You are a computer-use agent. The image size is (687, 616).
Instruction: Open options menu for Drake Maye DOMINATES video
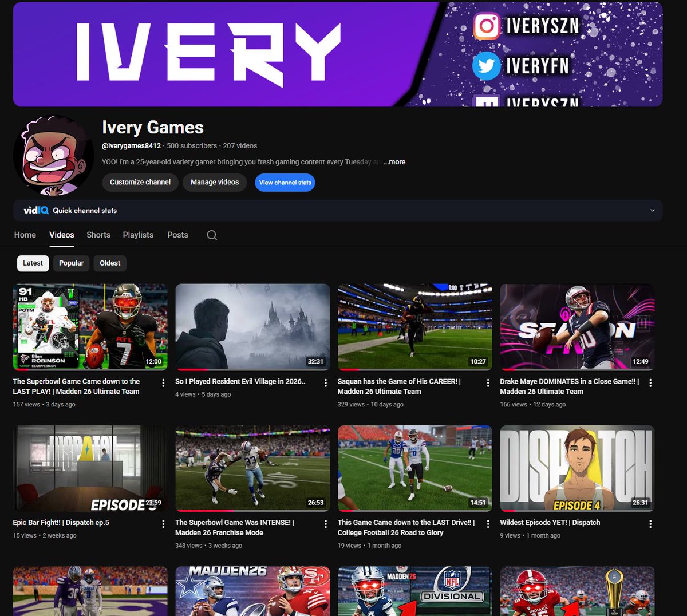tap(650, 383)
